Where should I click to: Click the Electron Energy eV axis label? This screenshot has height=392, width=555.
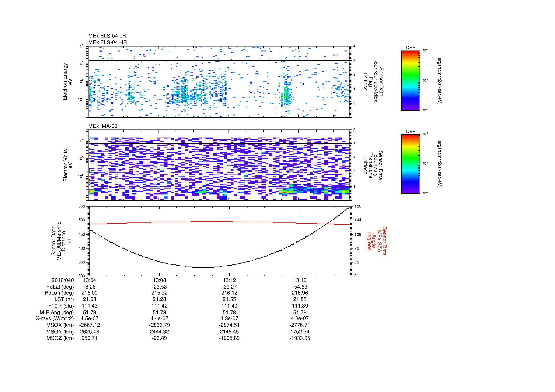coord(68,82)
